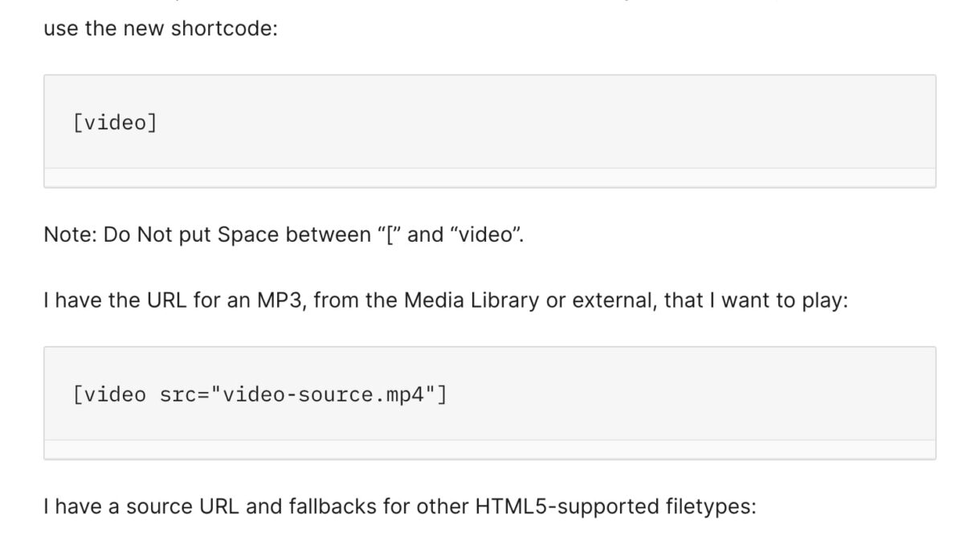Click empty area inside the first code block
980x551 pixels.
click(x=562, y=123)
